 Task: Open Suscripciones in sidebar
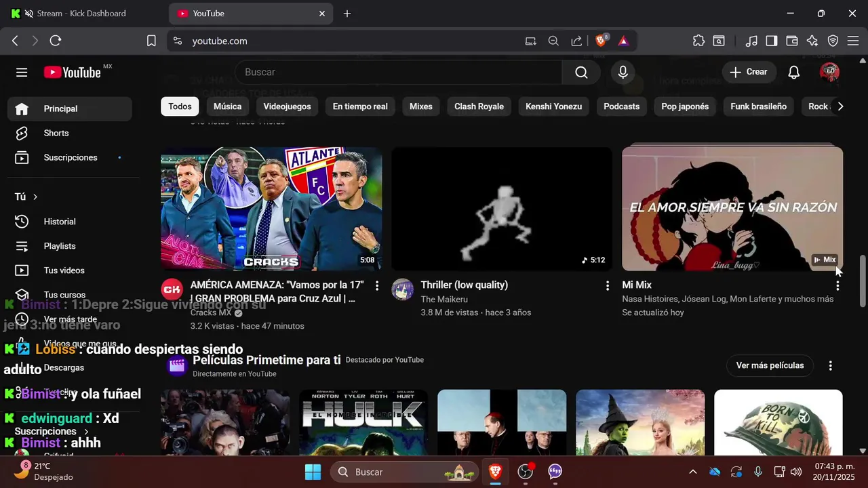(70, 157)
